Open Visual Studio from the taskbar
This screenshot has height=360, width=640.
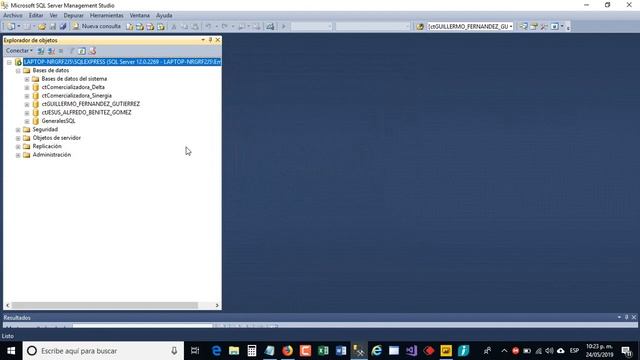click(x=411, y=351)
